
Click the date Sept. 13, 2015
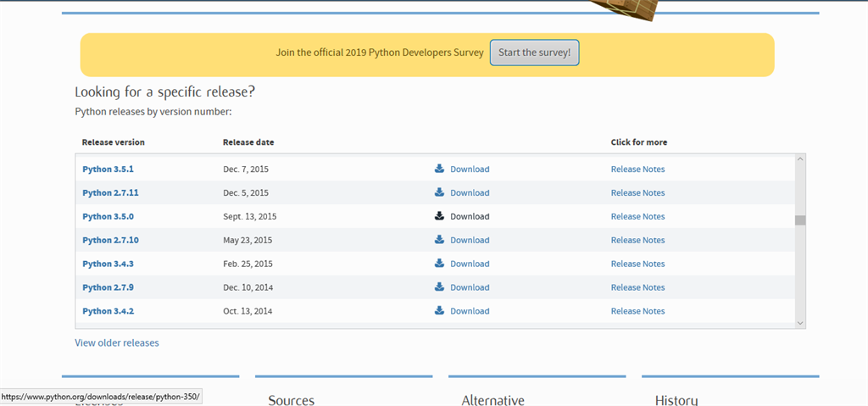tap(250, 217)
